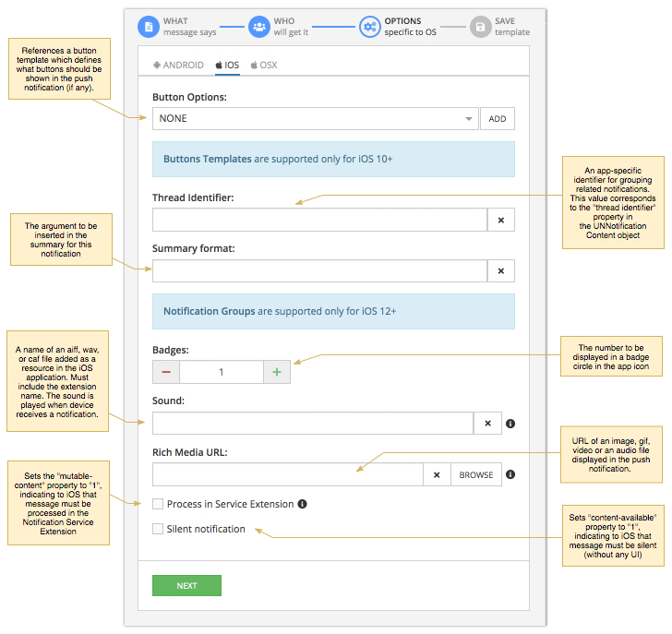This screenshot has width=672, height=634.
Task: Expand the Button Options NONE dropdown
Action: 316,119
